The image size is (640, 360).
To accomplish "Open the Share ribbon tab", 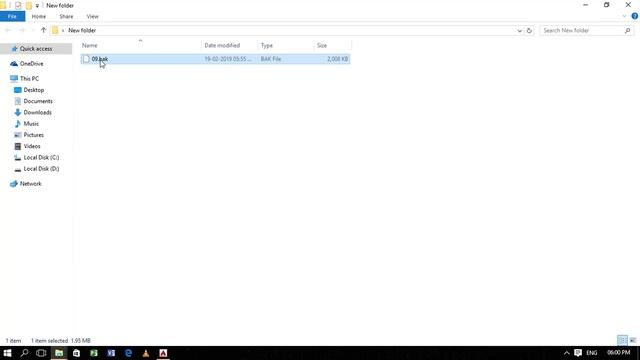I will tap(66, 16).
